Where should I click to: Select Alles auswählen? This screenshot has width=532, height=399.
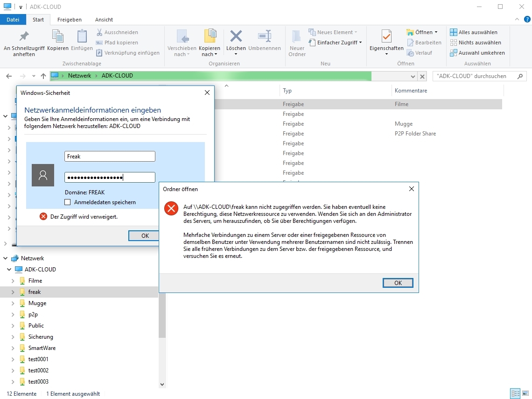coord(474,32)
